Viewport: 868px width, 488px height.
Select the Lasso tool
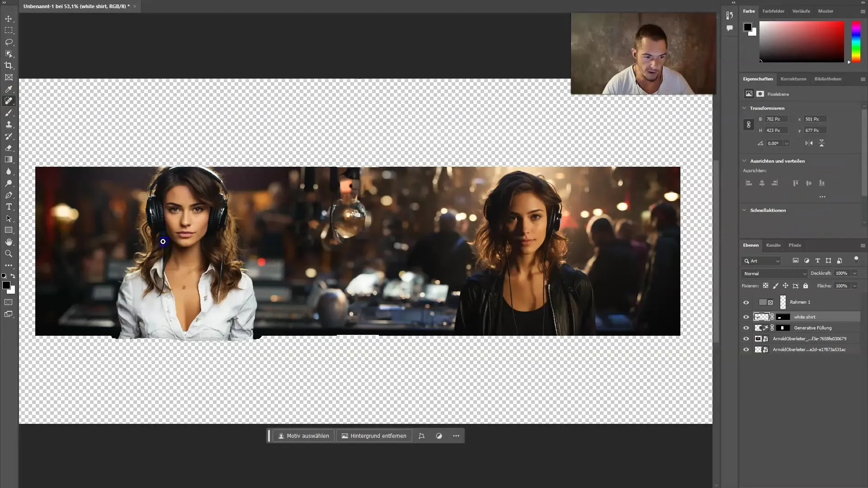[8, 42]
